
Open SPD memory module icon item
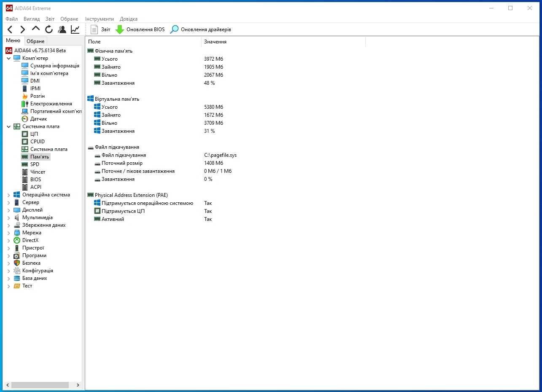(x=25, y=164)
